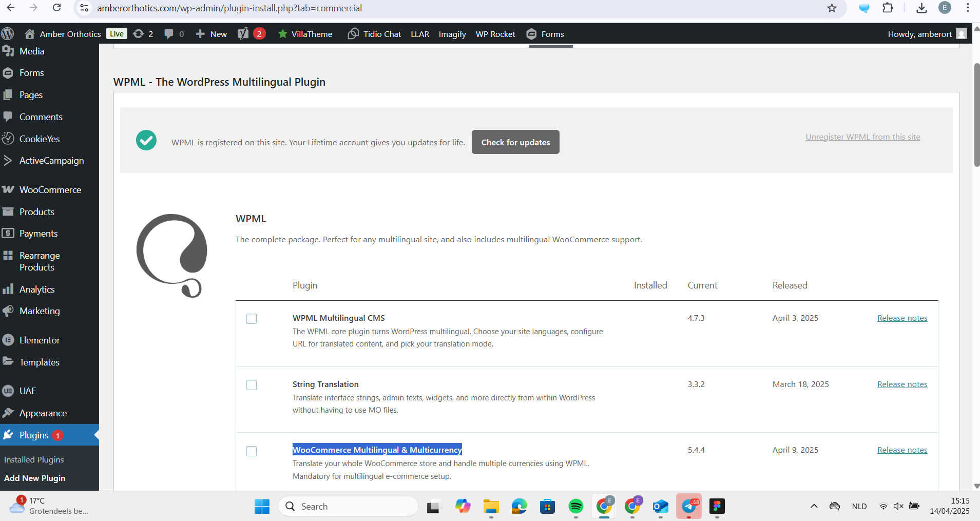Image resolution: width=980 pixels, height=521 pixels.
Task: Open LLAR in the admin bar
Action: (x=420, y=34)
